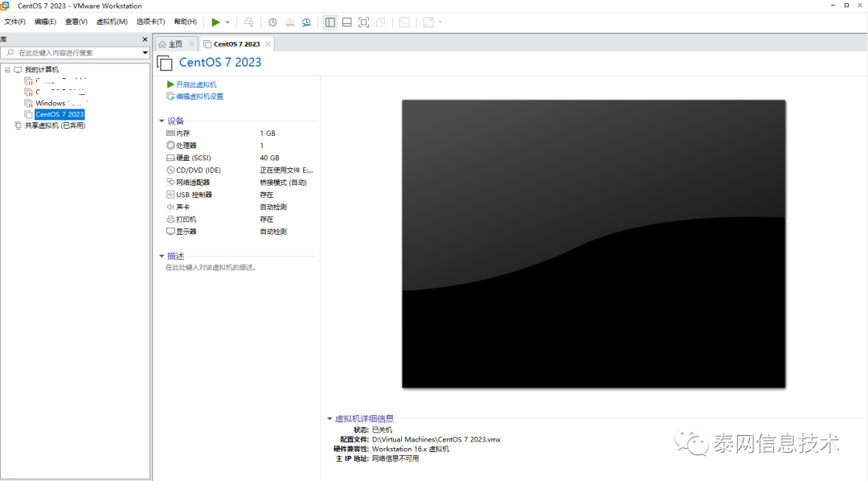Click the large CentOS 7 2023 title icon

click(x=165, y=64)
